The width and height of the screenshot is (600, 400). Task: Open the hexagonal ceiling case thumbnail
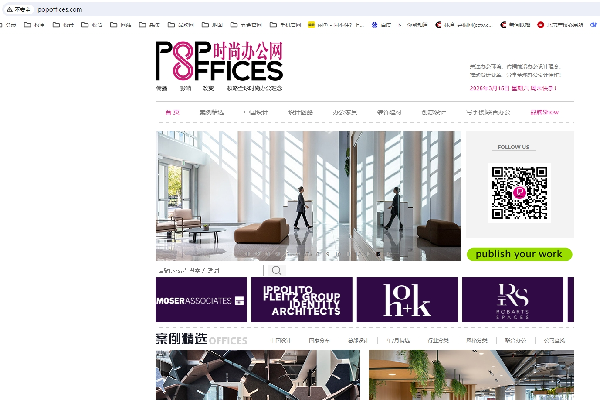(x=258, y=375)
